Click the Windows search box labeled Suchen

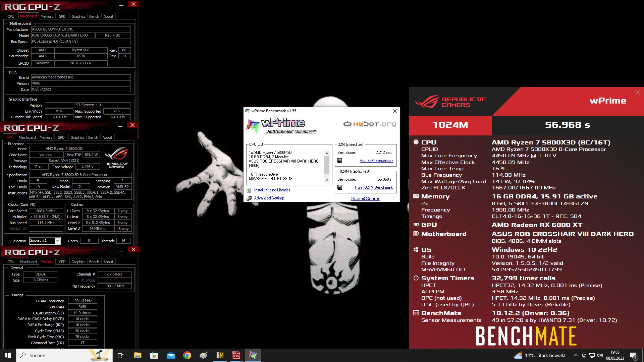click(64, 355)
